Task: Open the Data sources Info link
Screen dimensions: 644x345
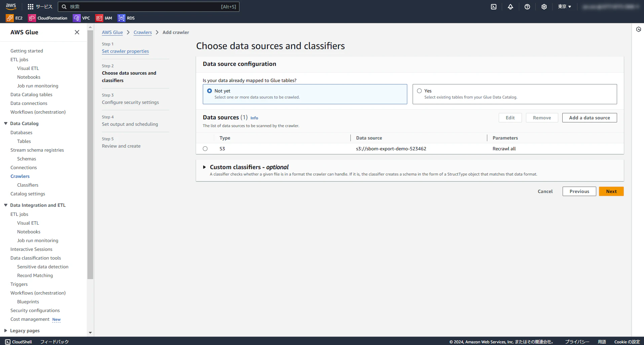Action: click(x=254, y=118)
